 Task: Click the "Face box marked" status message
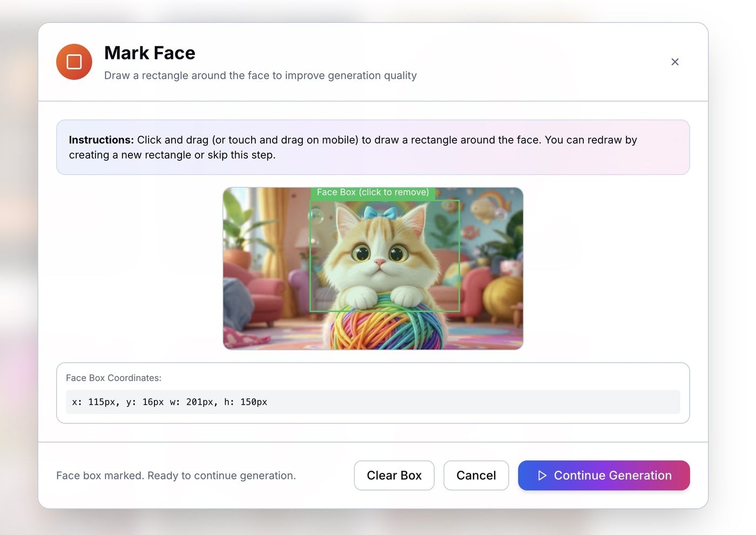[176, 476]
